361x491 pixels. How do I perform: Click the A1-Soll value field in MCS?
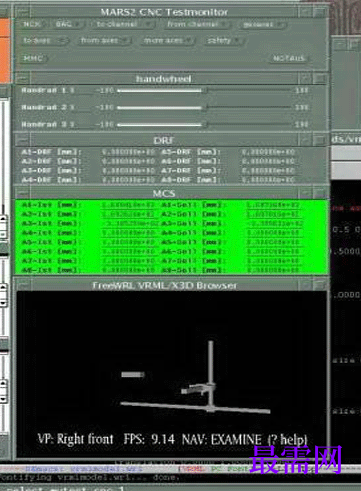pos(273,205)
